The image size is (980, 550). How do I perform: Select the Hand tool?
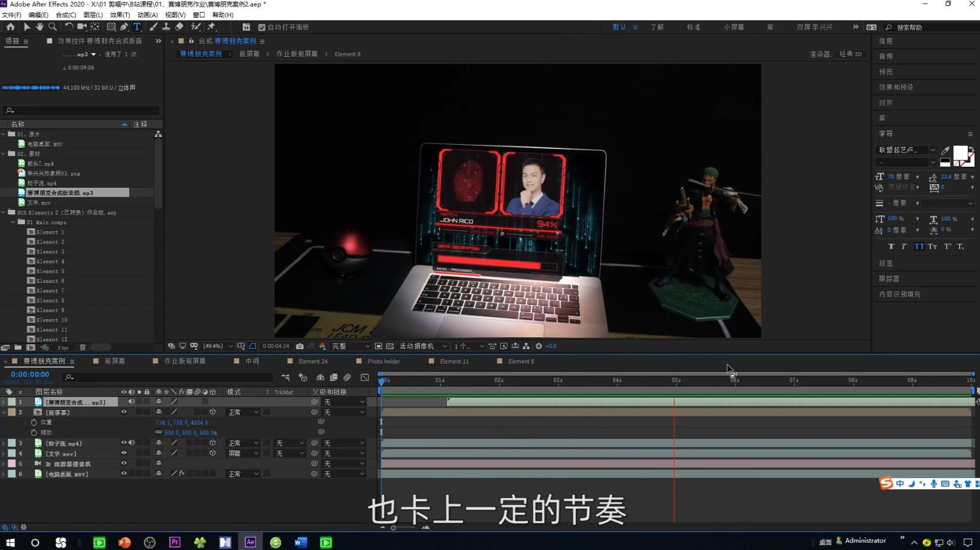(x=39, y=27)
